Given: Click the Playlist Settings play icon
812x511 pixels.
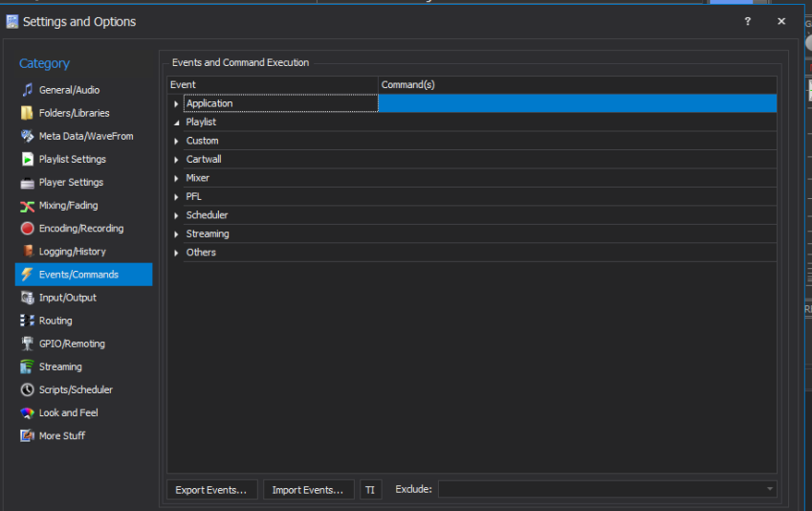Looking at the screenshot, I should pos(27,159).
